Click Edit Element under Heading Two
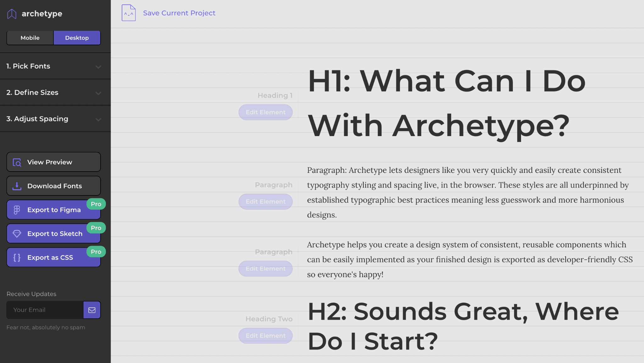 [x=266, y=336]
